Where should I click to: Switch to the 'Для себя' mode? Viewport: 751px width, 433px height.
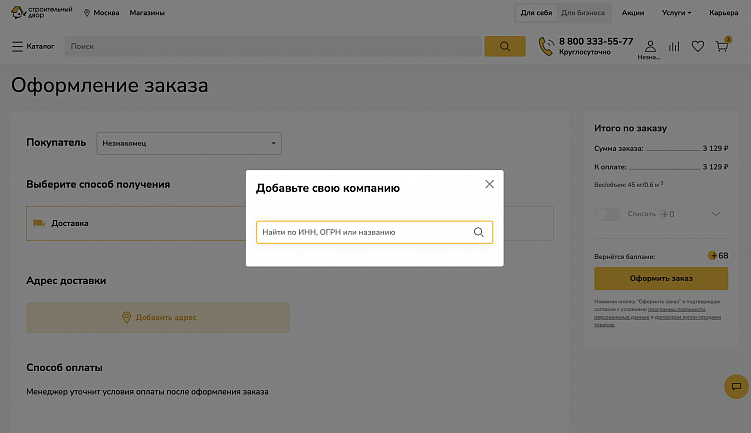[537, 13]
